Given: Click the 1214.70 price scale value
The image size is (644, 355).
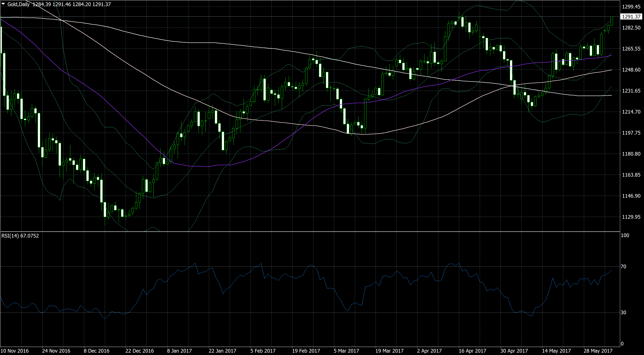Looking at the screenshot, I should coord(631,112).
